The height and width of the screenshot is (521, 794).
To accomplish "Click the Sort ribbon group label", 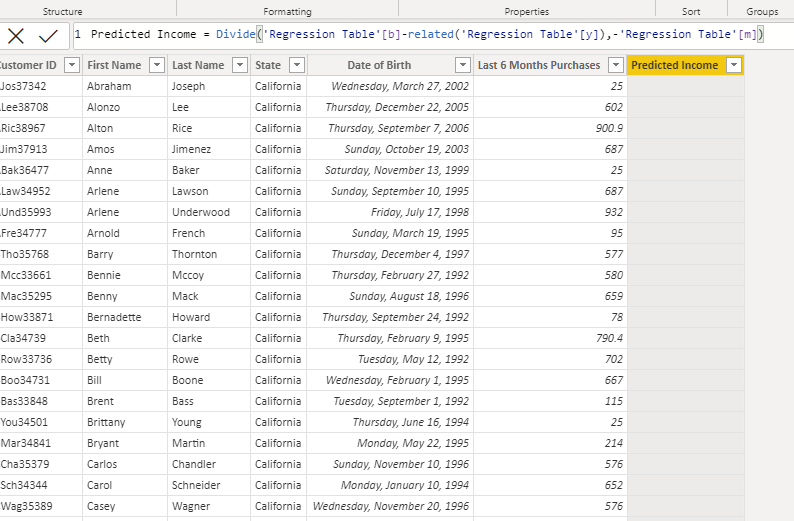I will click(691, 11).
